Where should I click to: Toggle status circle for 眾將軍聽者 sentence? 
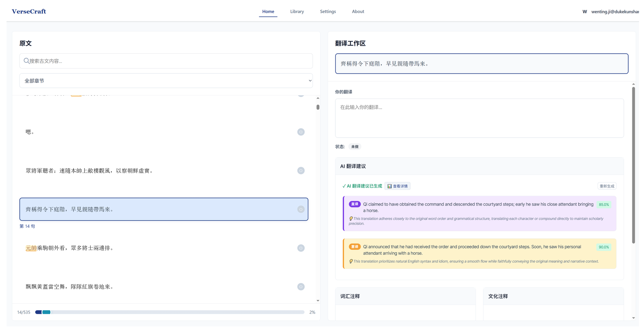[x=301, y=171]
